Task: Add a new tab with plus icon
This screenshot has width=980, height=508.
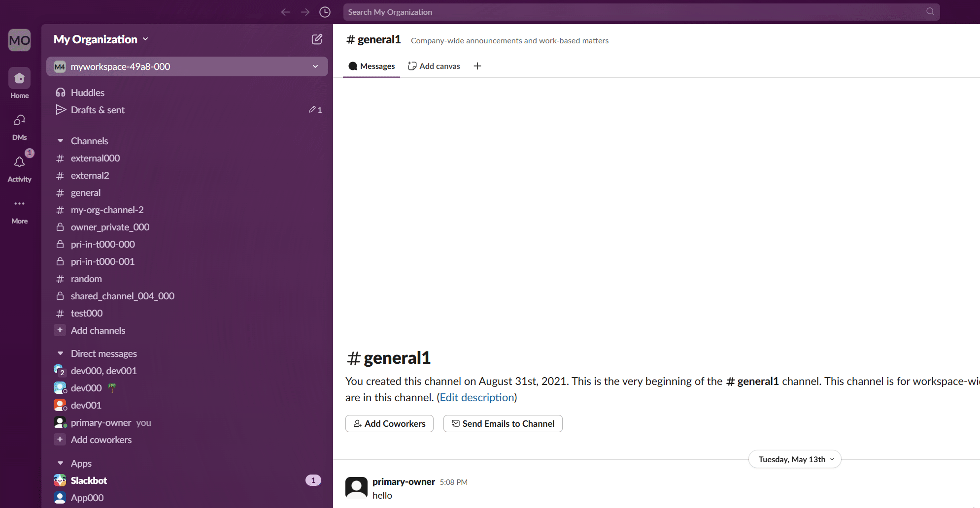Action: [477, 66]
